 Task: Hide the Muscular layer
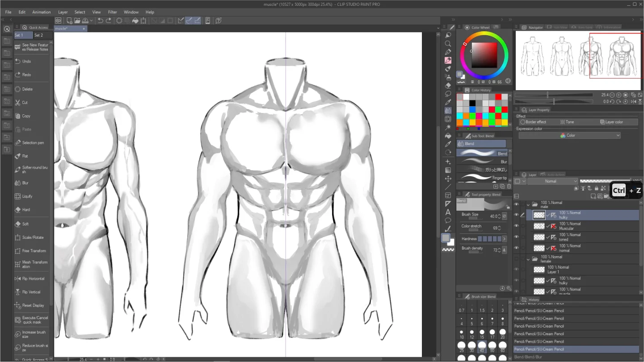[x=517, y=226]
